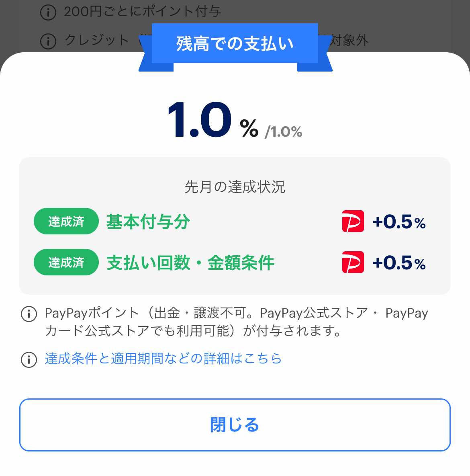Image resolution: width=470 pixels, height=476 pixels.
Task: Click the 達成済 badge next to 支払い回数・金額条件
Action: click(66, 262)
